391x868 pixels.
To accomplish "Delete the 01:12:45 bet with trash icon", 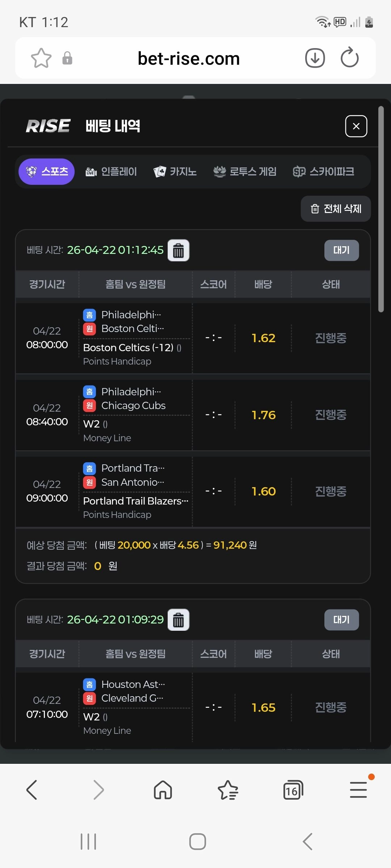I will [x=178, y=250].
